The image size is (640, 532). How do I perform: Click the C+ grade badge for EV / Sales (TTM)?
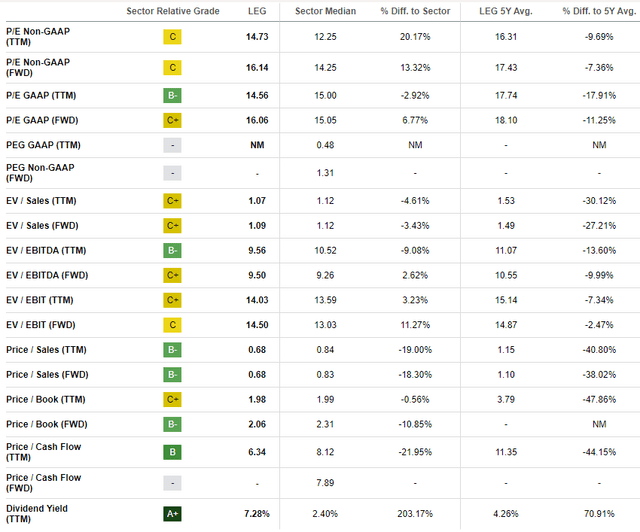click(x=173, y=200)
